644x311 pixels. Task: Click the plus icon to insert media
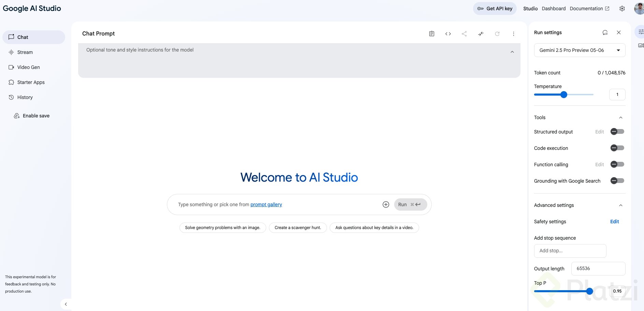click(x=386, y=204)
